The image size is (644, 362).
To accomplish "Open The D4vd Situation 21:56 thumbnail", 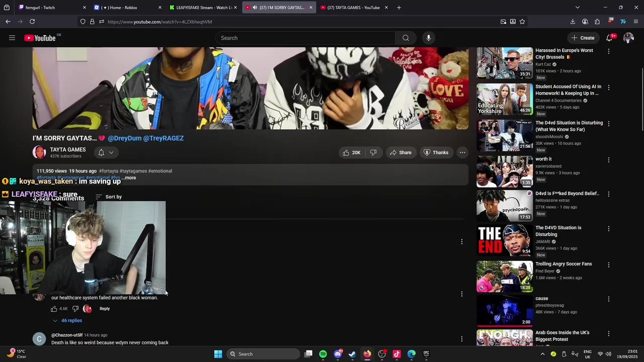I will point(505,135).
